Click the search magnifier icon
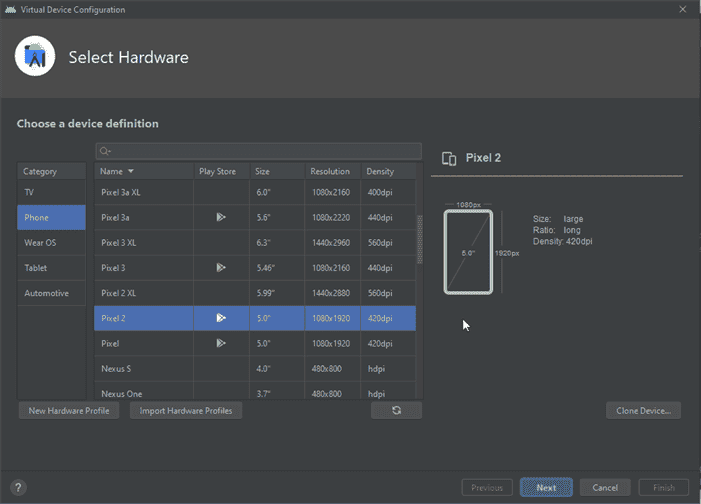 105,151
